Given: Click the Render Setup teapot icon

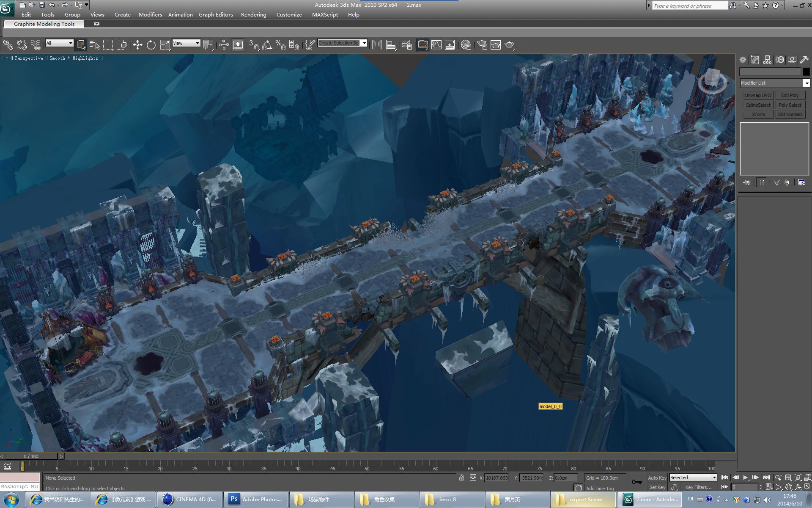Looking at the screenshot, I should coord(482,45).
